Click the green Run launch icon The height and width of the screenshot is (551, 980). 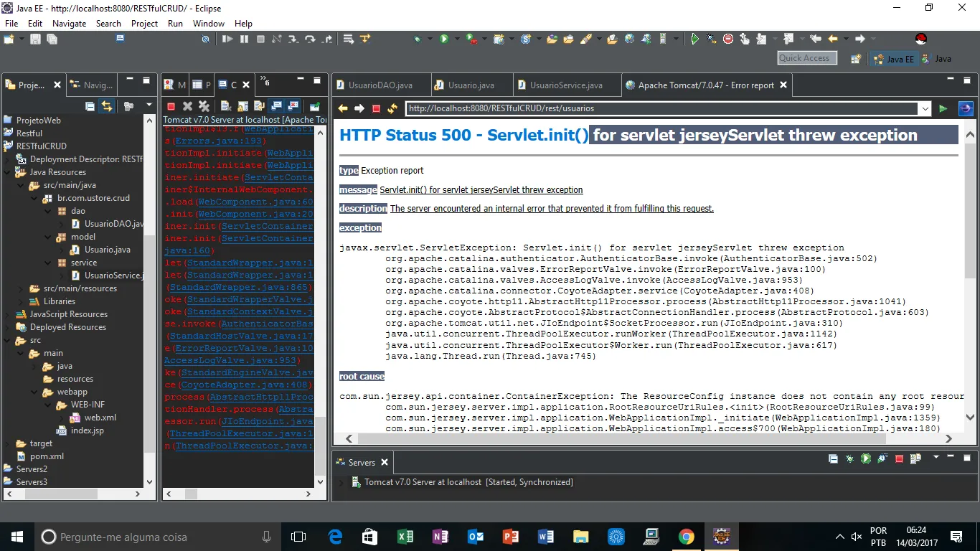(444, 39)
